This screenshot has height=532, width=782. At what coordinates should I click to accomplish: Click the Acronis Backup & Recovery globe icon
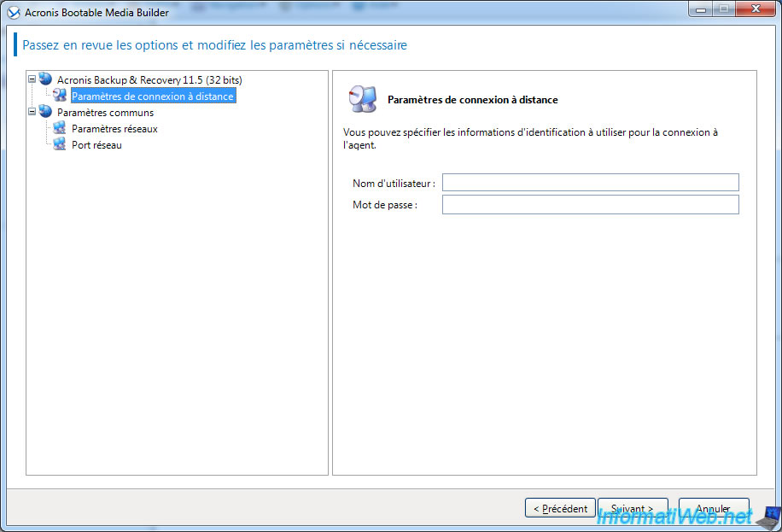point(45,79)
